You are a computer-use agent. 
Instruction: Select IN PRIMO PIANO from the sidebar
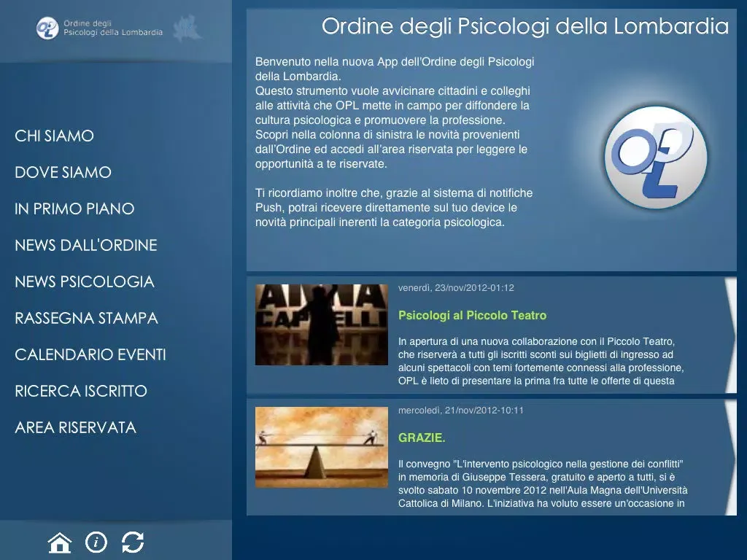(74, 209)
